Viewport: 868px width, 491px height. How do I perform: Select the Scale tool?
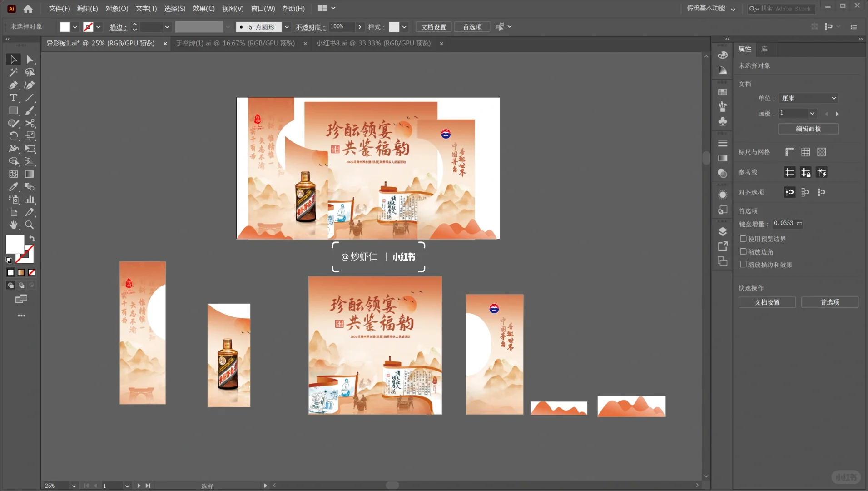[x=30, y=136]
